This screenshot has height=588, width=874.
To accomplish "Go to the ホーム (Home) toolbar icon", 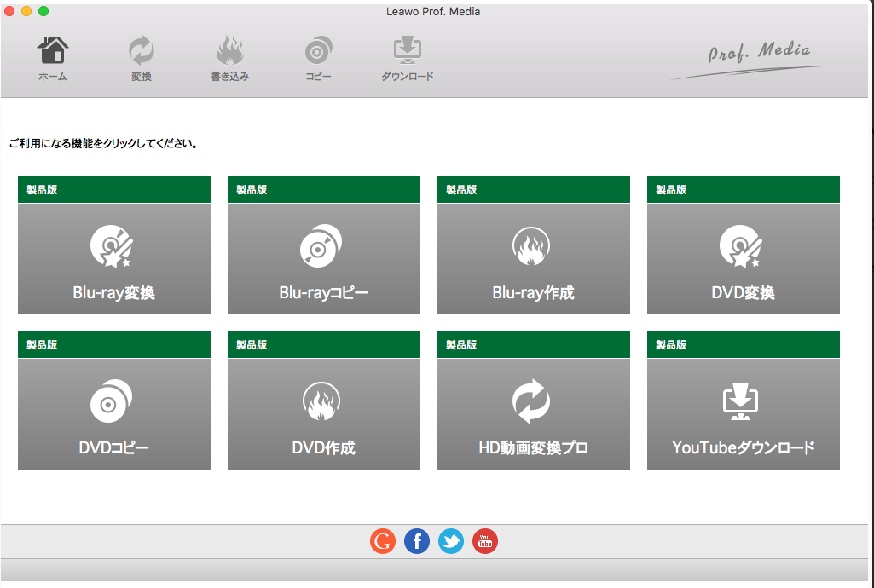I will tap(53, 50).
